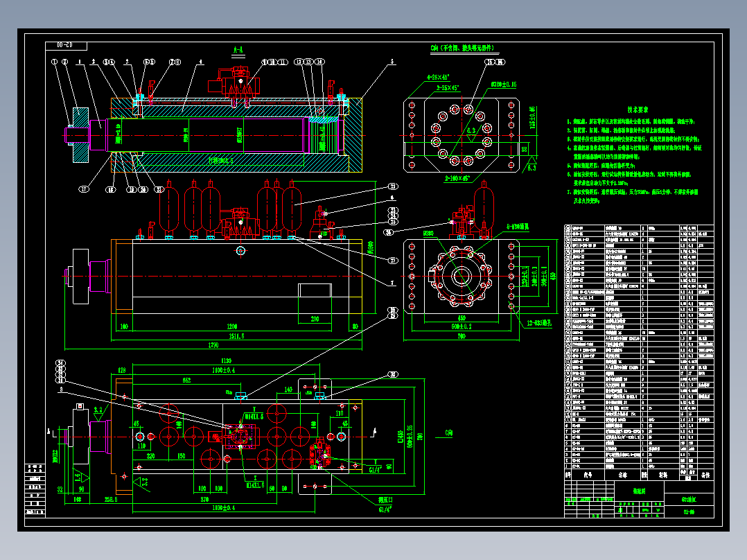Click balloon number 23 callout
The height and width of the screenshot is (560, 747).
tap(392, 186)
